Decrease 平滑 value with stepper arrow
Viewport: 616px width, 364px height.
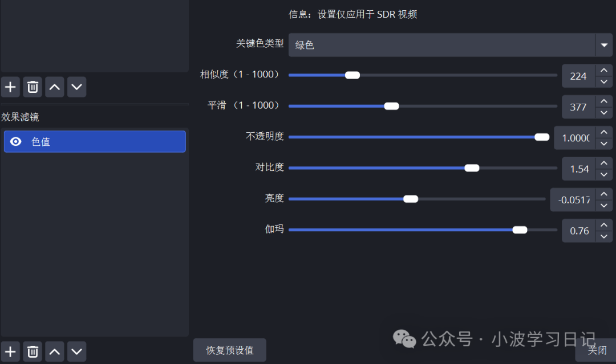[x=603, y=112]
